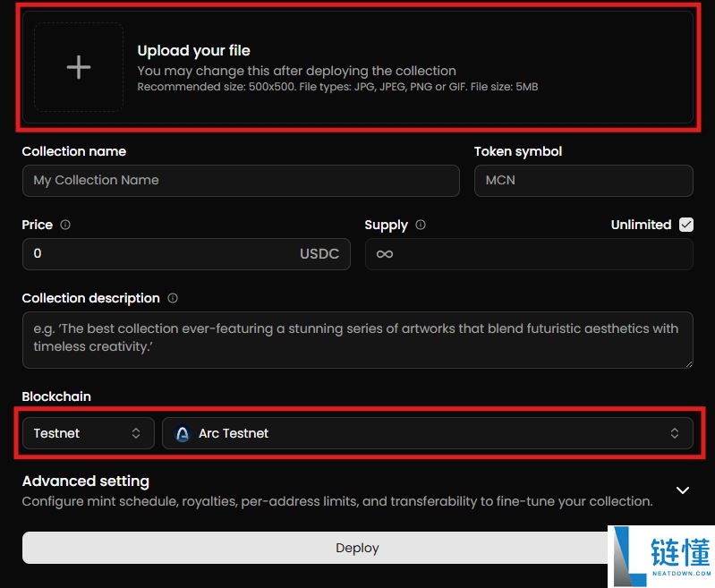The image size is (715, 588).
Task: Click inside the Collection description textarea
Action: 356,339
